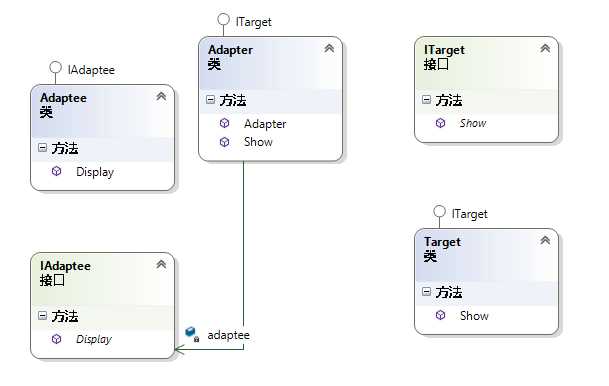Select the adaptee association label
Image resolution: width=609 pixels, height=386 pixels.
click(228, 335)
